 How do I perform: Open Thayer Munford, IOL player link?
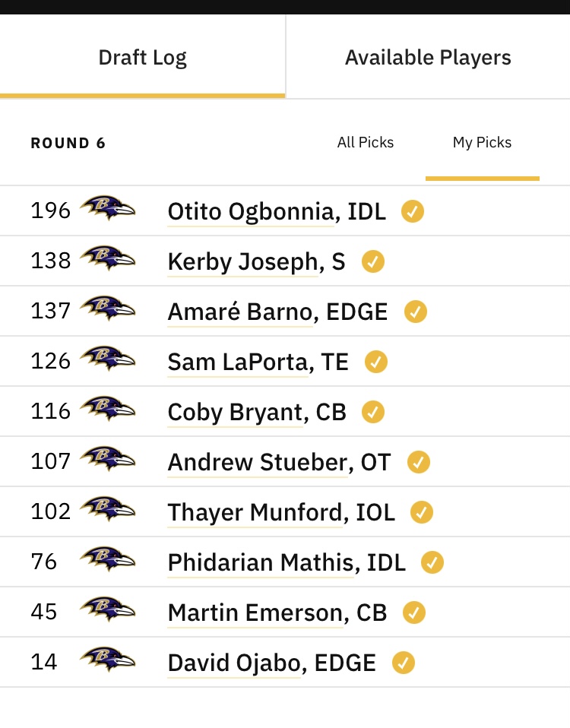pyautogui.click(x=281, y=512)
